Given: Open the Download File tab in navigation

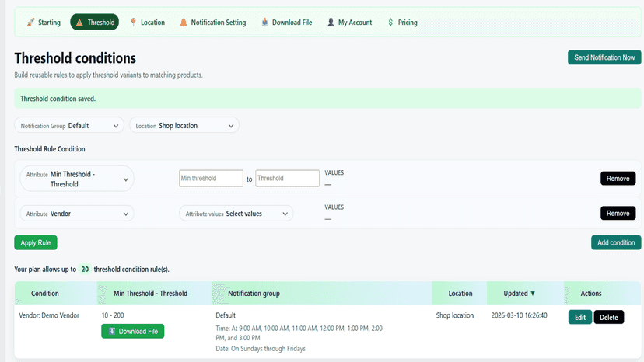Looking at the screenshot, I should tap(287, 23).
